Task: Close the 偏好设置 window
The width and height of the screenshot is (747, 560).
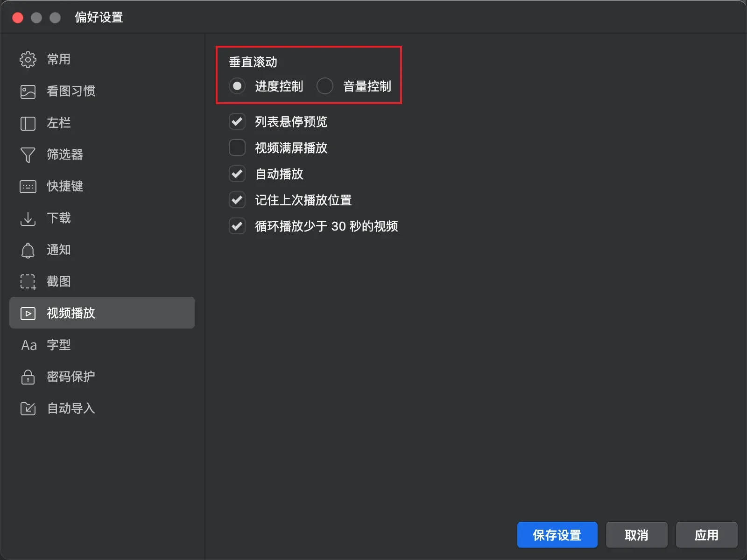Action: 18,18
